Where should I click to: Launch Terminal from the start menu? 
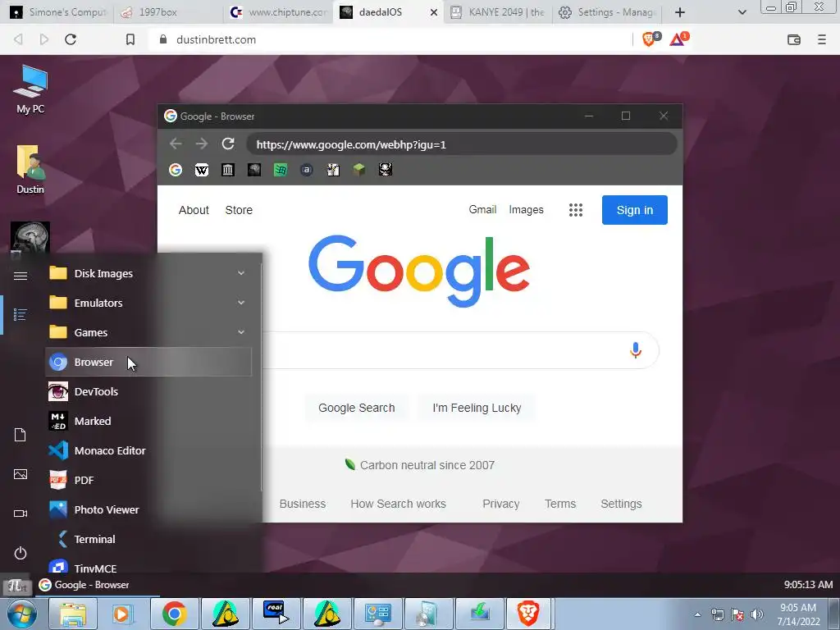[149, 539]
